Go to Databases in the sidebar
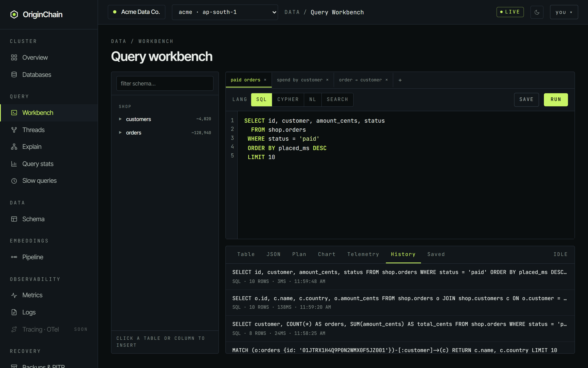588x368 pixels. (49, 75)
